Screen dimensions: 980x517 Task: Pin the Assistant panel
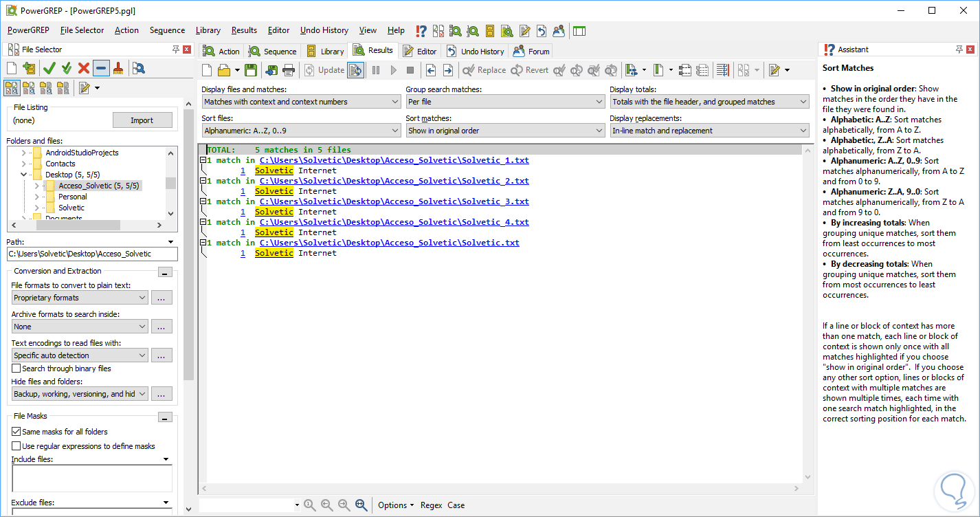(959, 49)
